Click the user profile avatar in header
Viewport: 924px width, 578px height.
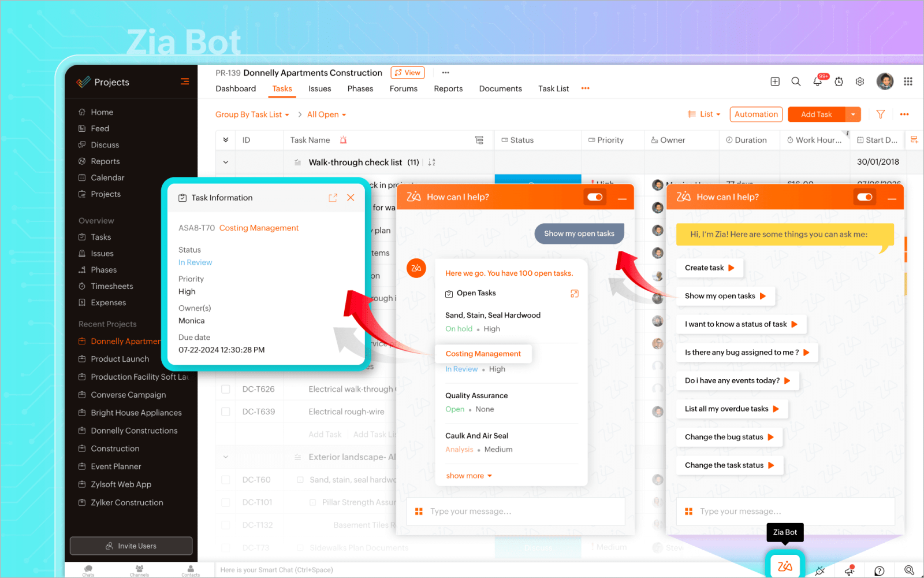point(885,81)
